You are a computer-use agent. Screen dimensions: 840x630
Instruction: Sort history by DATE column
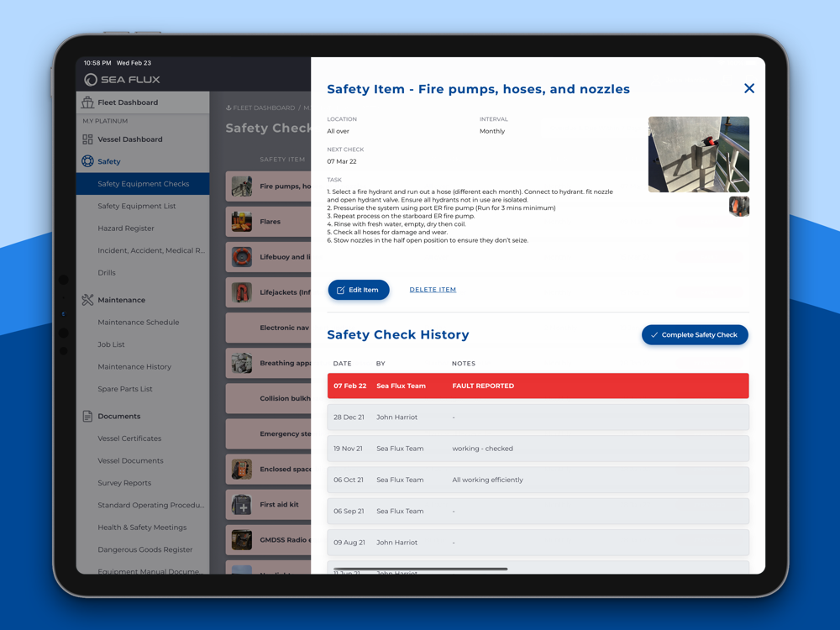click(x=343, y=363)
